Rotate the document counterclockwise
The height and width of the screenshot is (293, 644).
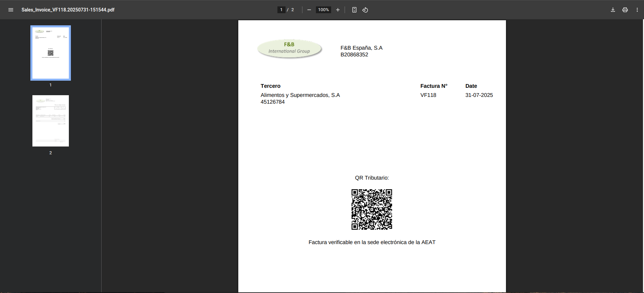tap(365, 10)
